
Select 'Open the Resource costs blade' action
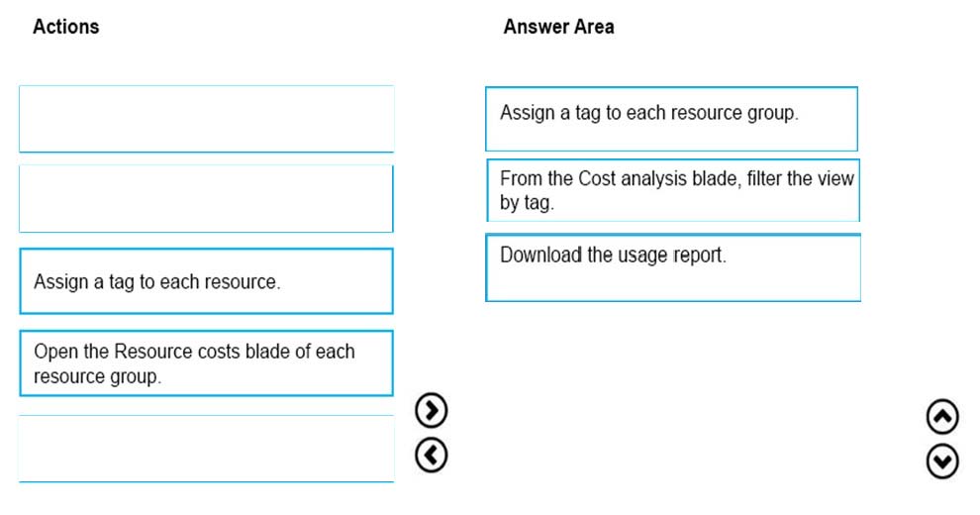206,363
